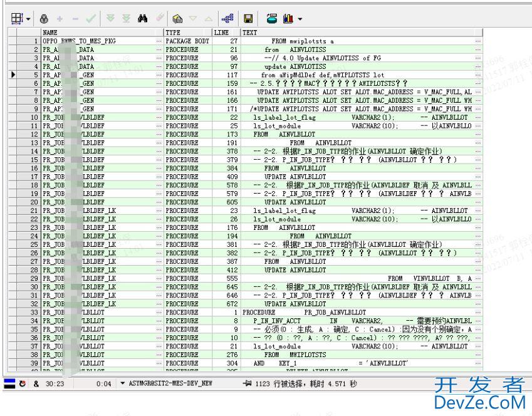Screen dimensions: 532x416
Task: Click the blue and black stripes status icon
Action: click(x=9, y=383)
